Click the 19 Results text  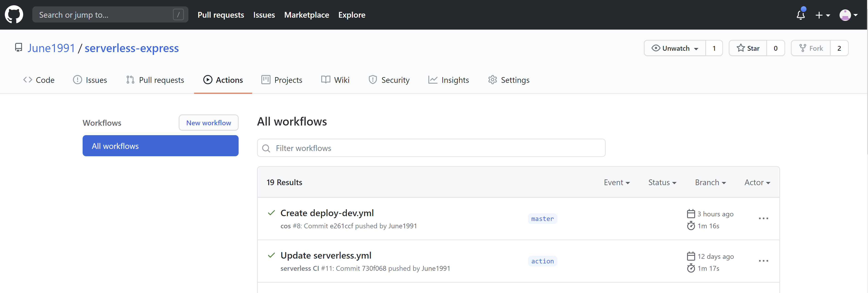tap(284, 182)
